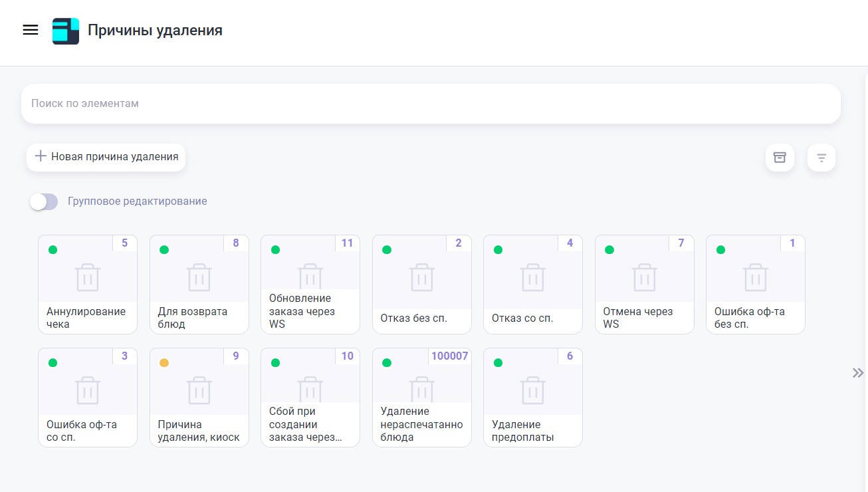Select the Отказ со сп. card label
The width and height of the screenshot is (868, 492).
coord(522,318)
